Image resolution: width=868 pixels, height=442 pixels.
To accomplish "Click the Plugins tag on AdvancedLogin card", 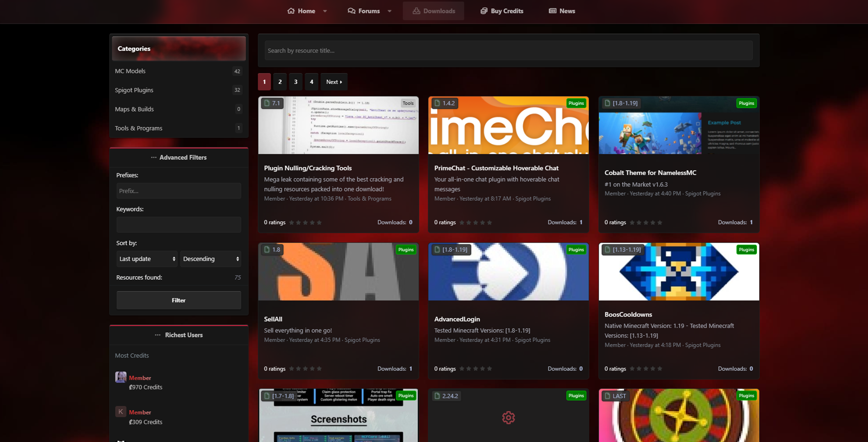I will [x=576, y=249].
